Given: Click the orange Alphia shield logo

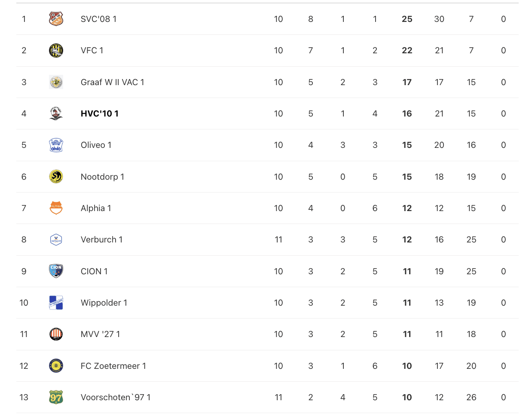Looking at the screenshot, I should click(56, 208).
